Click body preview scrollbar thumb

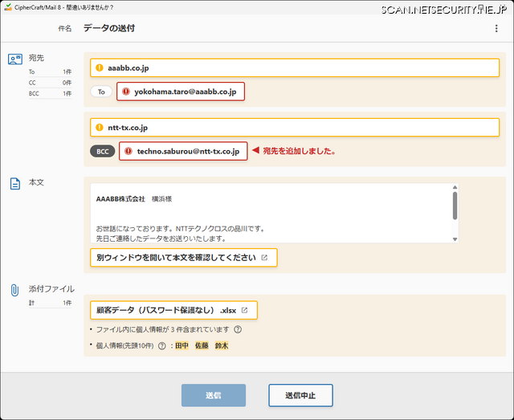[455, 206]
